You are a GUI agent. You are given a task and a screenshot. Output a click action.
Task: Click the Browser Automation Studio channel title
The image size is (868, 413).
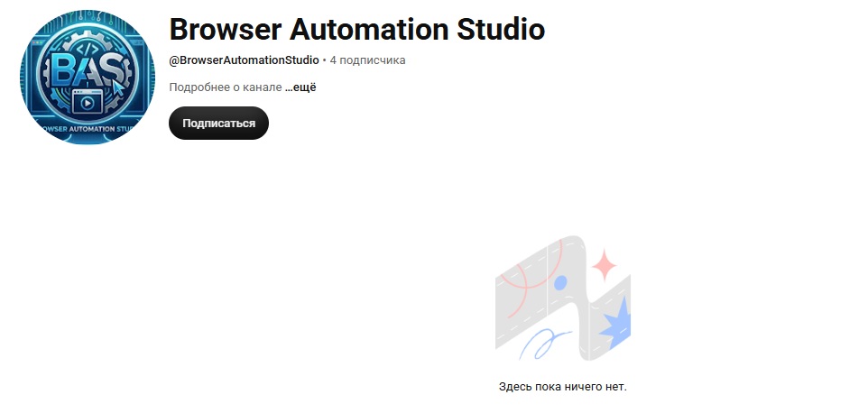pos(357,29)
